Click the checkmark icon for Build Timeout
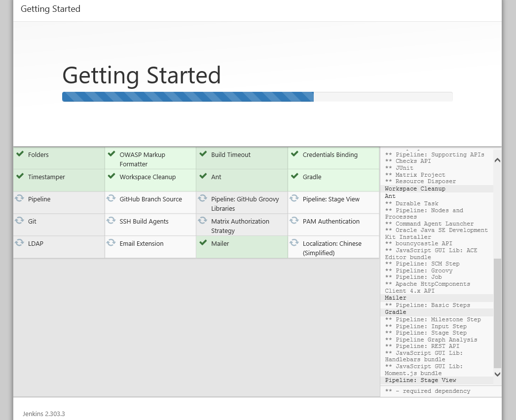Screen dimensions: 516x420 (203, 153)
